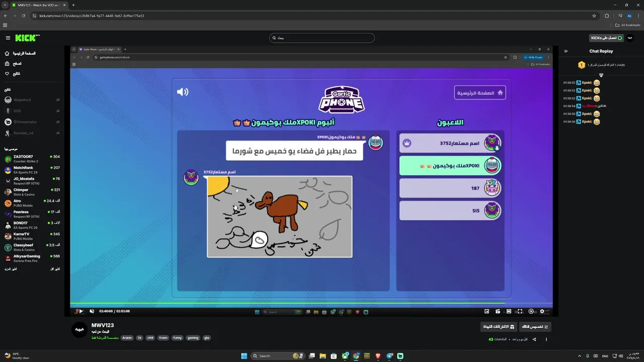Play the video
Viewport: 644px width, 362px height.
pos(81,311)
